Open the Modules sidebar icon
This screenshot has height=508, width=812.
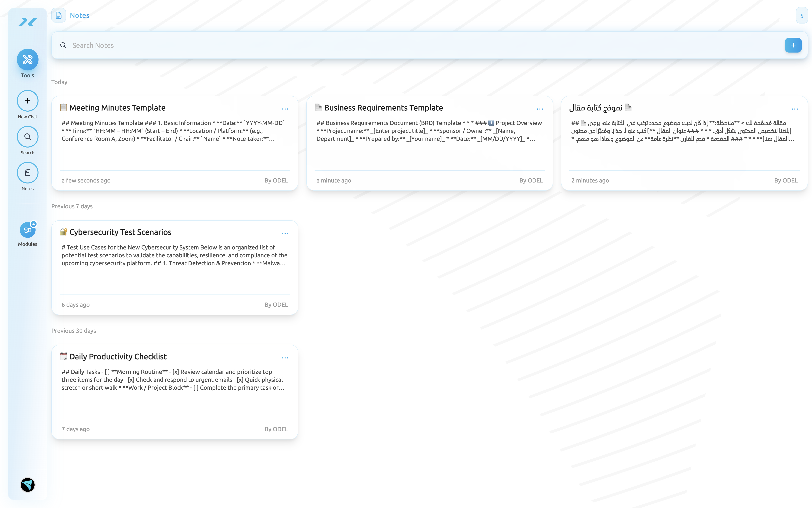(x=27, y=230)
